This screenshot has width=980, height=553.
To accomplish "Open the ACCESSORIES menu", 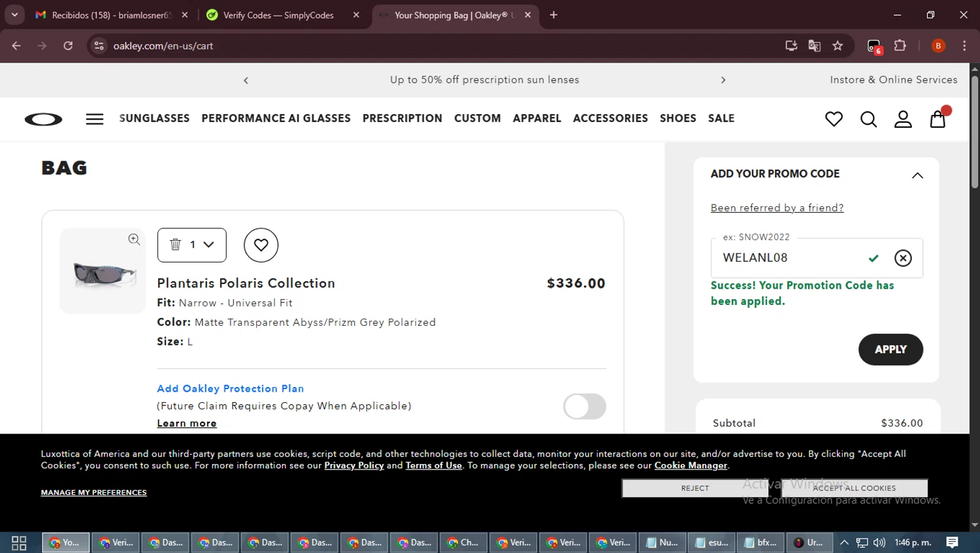I will (x=610, y=118).
